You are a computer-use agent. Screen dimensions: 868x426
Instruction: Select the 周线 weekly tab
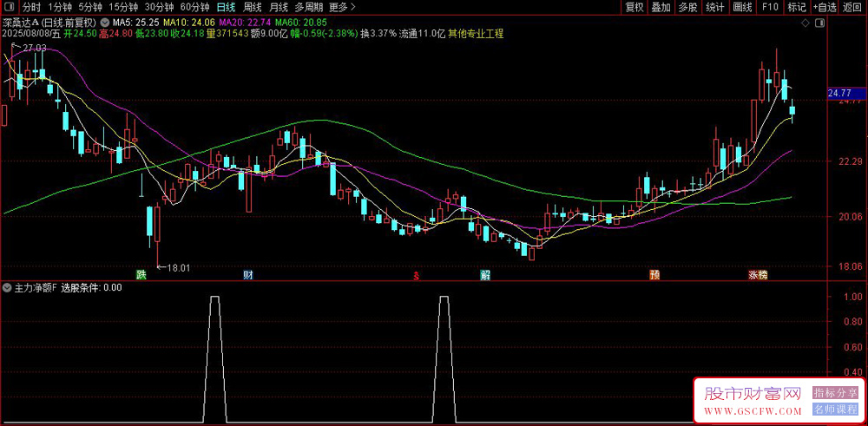(x=253, y=7)
